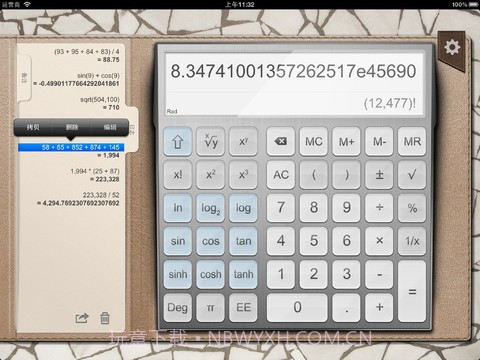Tap the x cubed key

[x=243, y=175]
